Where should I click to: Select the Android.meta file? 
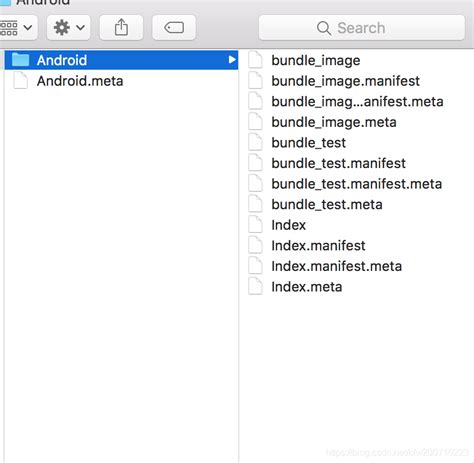click(x=121, y=81)
